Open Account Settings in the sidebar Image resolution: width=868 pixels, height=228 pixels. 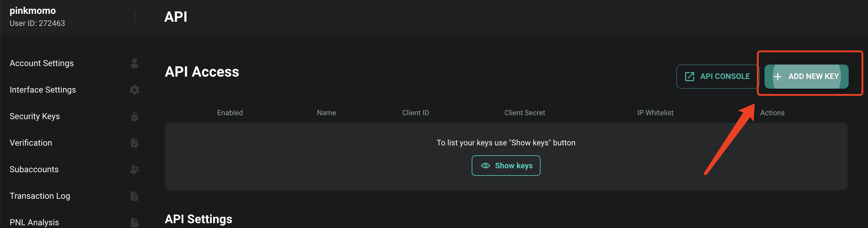[41, 63]
